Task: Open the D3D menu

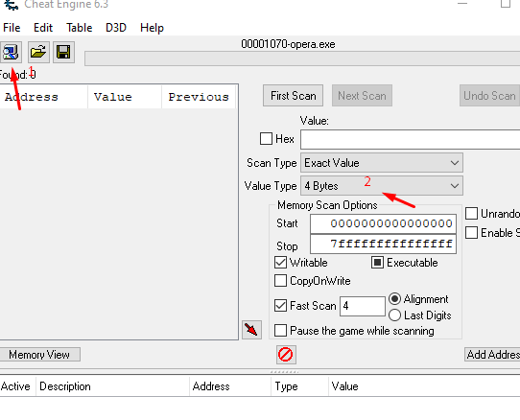Action: [116, 28]
